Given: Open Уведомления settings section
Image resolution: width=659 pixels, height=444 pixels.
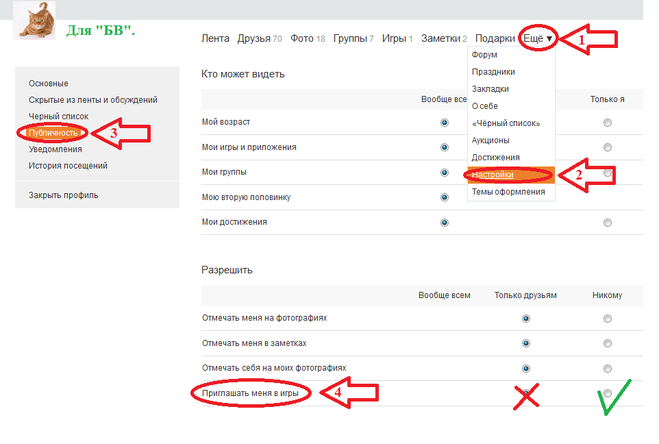Looking at the screenshot, I should [x=56, y=149].
